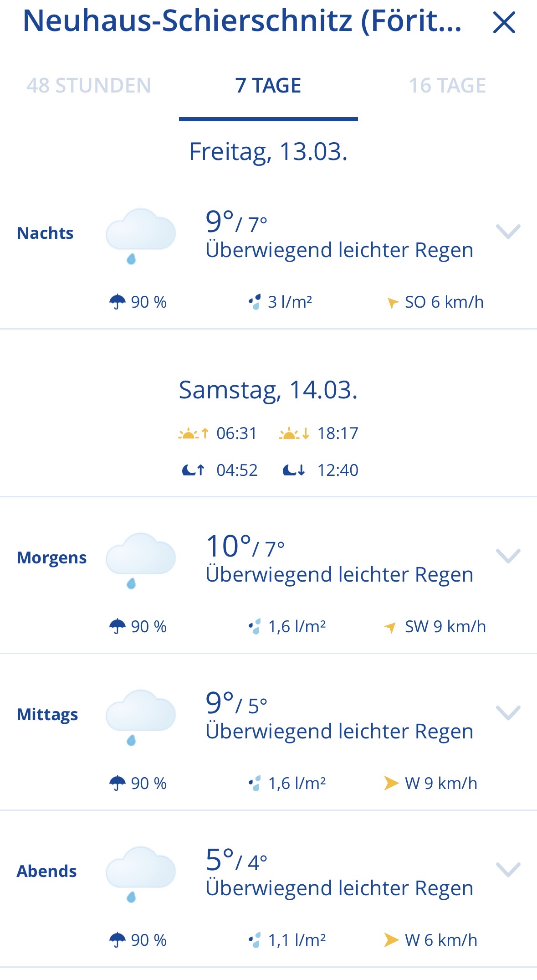Expand the Mittags forecast details
This screenshot has width=537, height=980.
508,713
